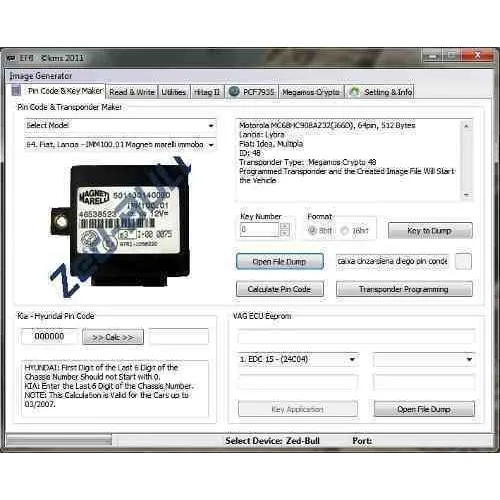500x500 pixels.
Task: Click the >> Calc >> button
Action: (x=113, y=337)
